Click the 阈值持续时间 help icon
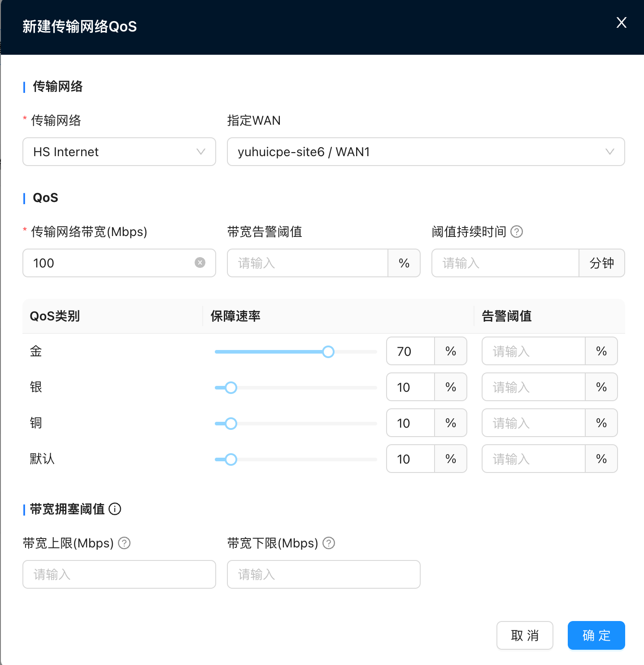The height and width of the screenshot is (665, 644). [517, 232]
